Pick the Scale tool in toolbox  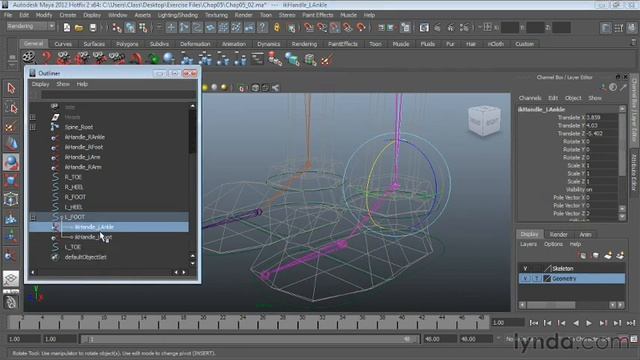click(x=11, y=180)
